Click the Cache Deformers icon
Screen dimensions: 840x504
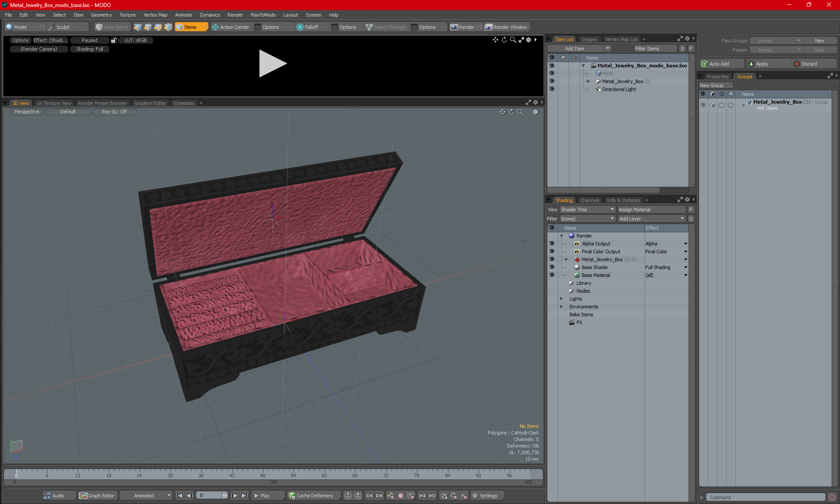(x=292, y=496)
